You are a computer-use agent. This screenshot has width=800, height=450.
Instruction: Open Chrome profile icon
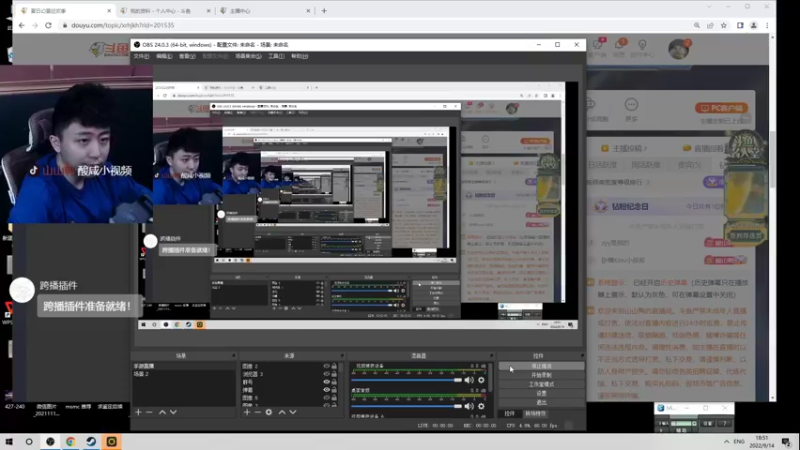pos(754,25)
